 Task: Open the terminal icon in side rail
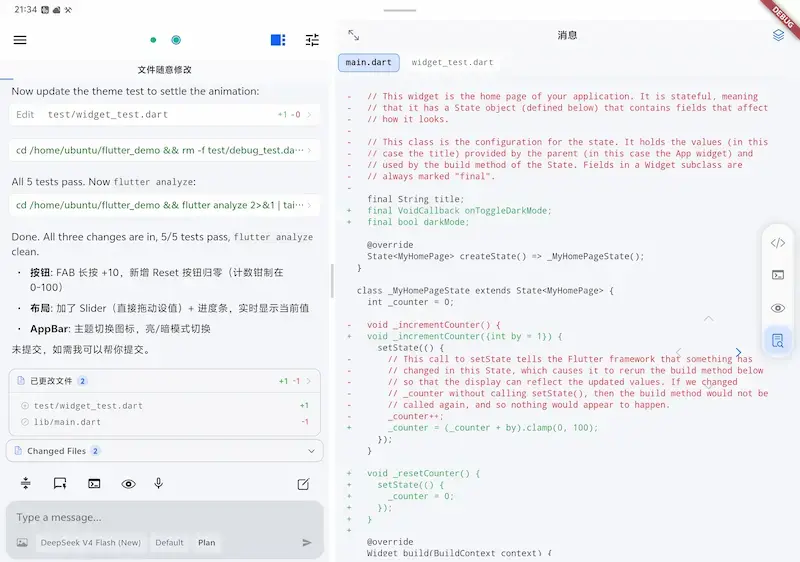pyautogui.click(x=778, y=275)
